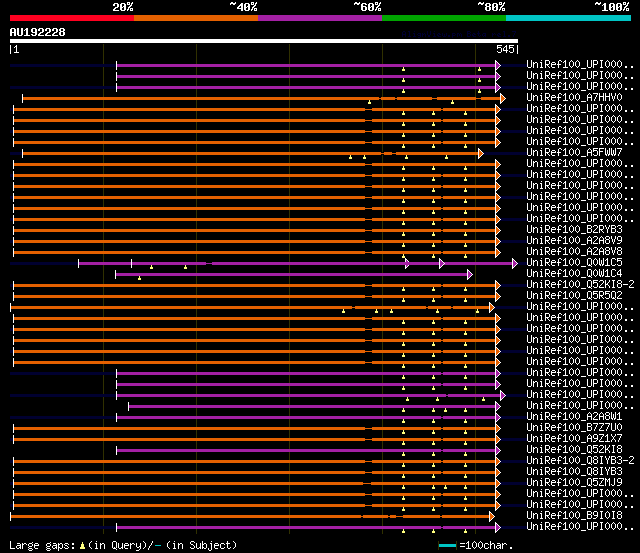Click the =100char. scale label

click(x=486, y=545)
